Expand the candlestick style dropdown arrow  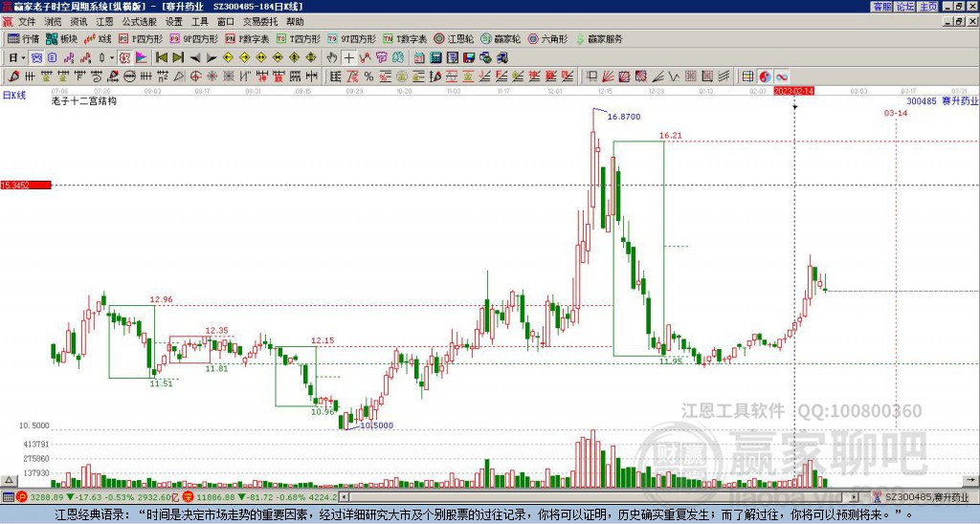(x=112, y=58)
